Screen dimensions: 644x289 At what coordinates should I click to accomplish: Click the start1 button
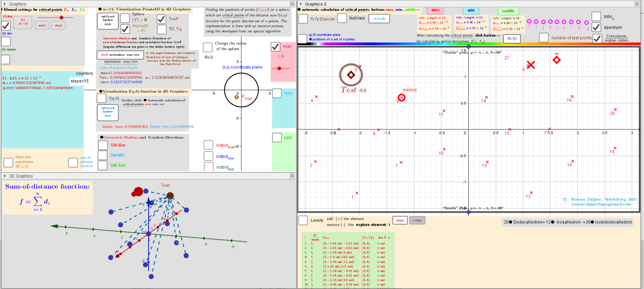coord(42,25)
